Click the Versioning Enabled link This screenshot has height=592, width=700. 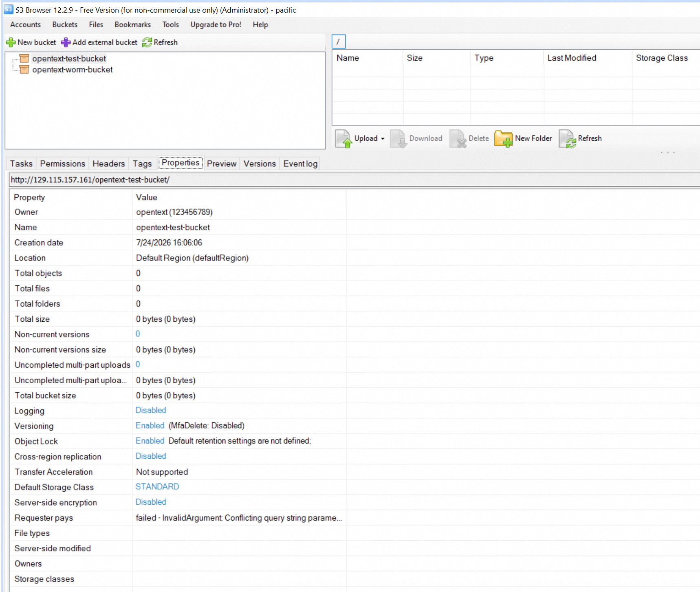point(150,425)
